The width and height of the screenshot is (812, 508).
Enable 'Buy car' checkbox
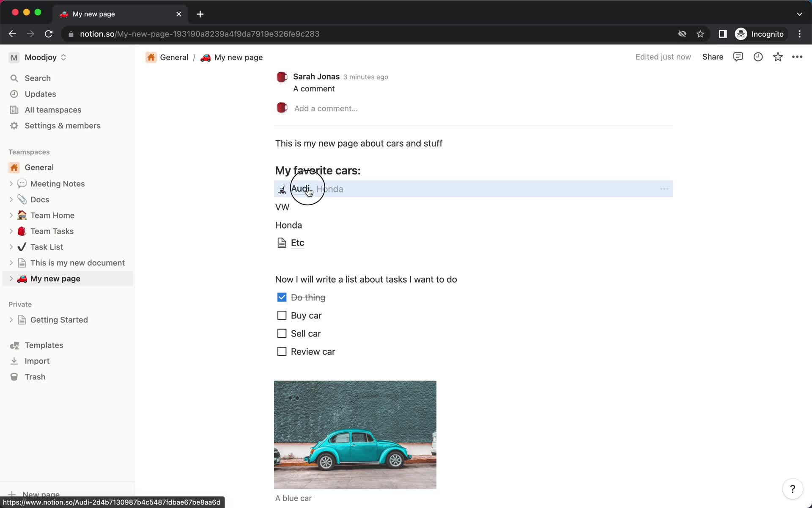[x=281, y=315]
